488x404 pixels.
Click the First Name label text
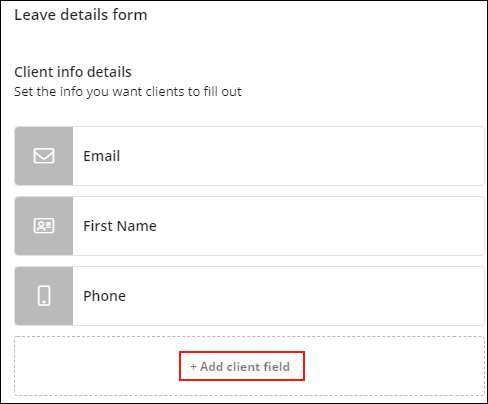(x=120, y=226)
